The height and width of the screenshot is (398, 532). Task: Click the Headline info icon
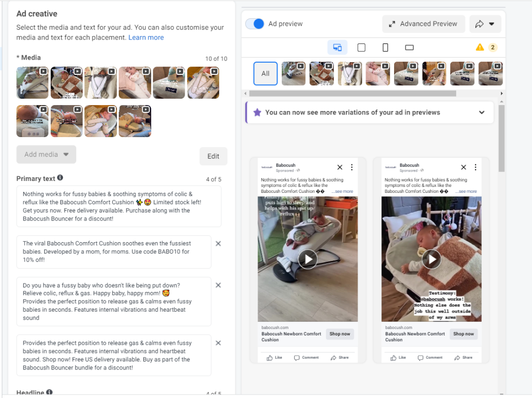point(49,392)
